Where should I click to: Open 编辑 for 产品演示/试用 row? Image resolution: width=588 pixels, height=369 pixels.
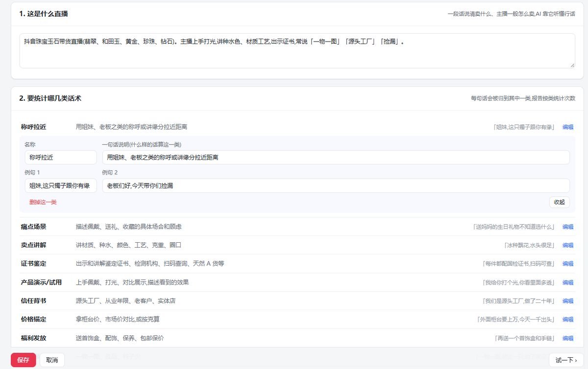(x=568, y=282)
